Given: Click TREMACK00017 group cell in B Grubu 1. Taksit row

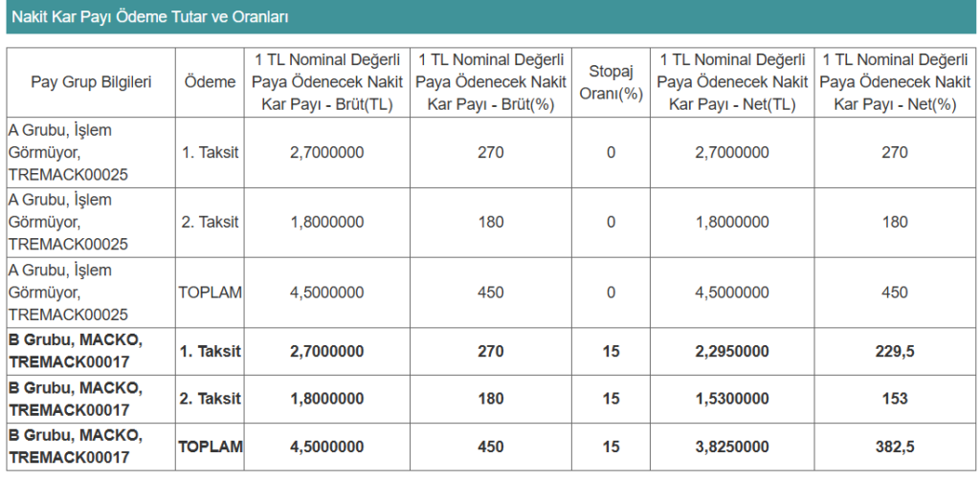Looking at the screenshot, I should pos(91,351).
